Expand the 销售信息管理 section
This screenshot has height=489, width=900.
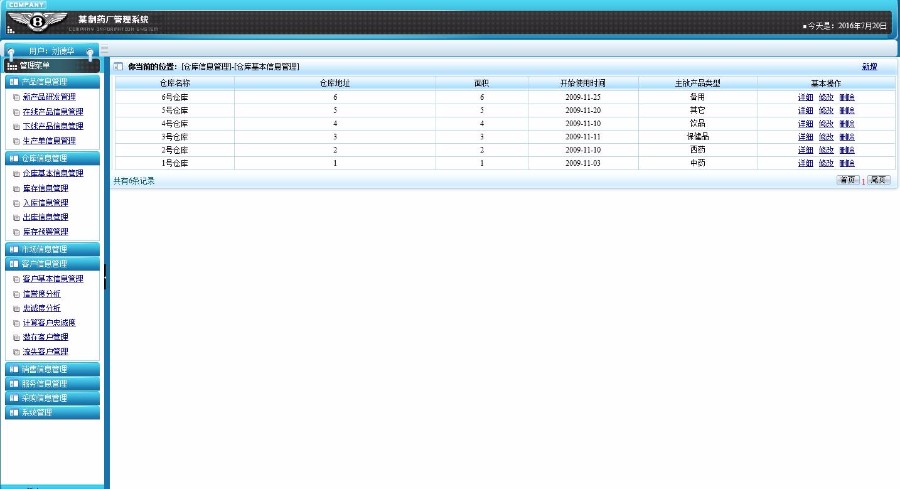[52, 369]
